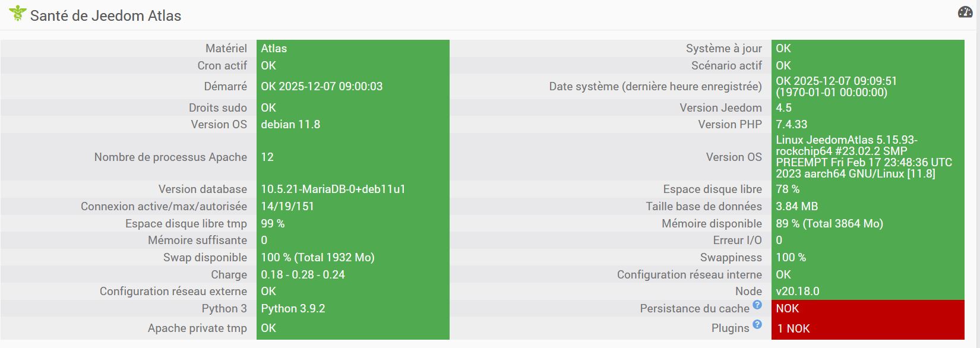The height and width of the screenshot is (348, 980).
Task: Click the PHP version "7.4.33" value
Action: [x=791, y=125]
